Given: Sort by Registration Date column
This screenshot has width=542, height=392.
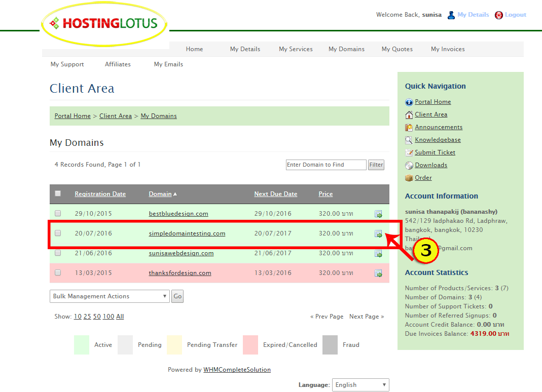Looking at the screenshot, I should point(100,194).
